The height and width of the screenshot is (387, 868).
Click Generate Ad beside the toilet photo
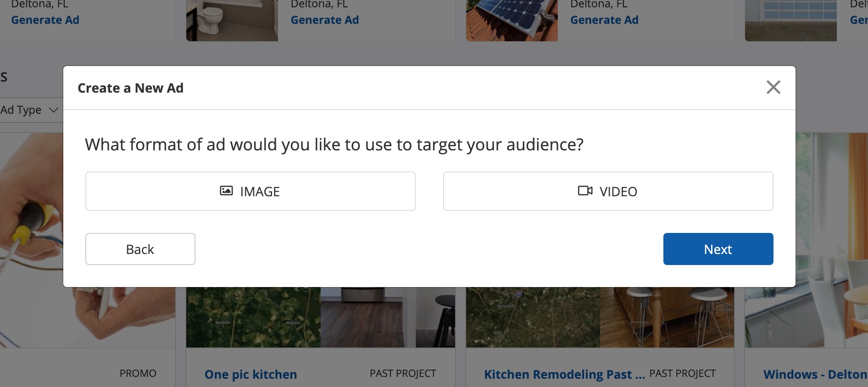pyautogui.click(x=324, y=20)
